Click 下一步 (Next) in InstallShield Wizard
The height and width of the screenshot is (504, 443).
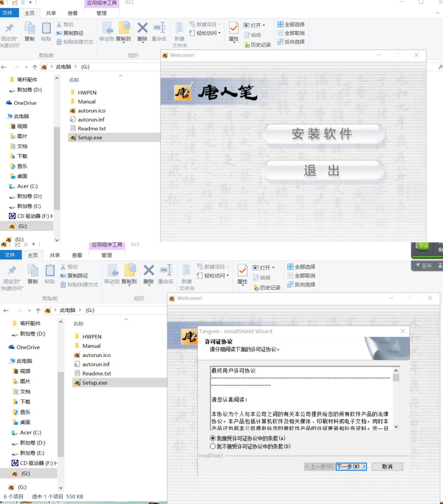351,466
